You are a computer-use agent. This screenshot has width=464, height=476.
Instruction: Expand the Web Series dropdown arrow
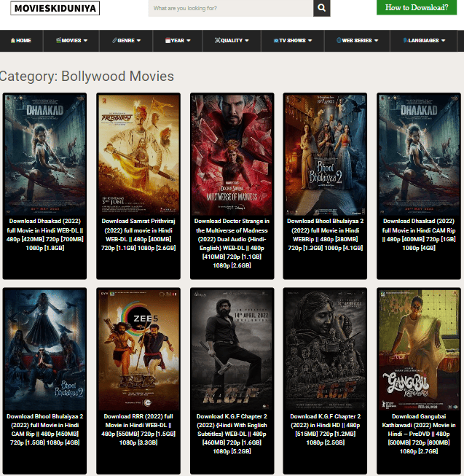376,40
